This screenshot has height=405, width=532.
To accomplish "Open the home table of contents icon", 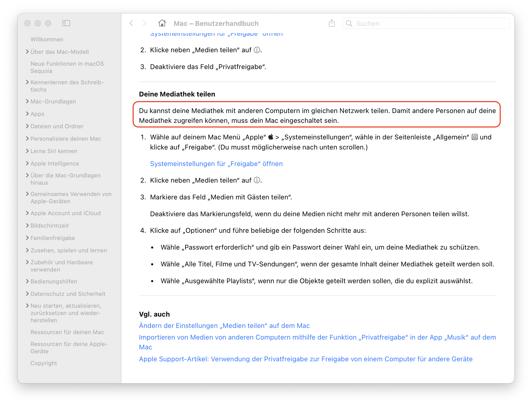I will pos(162,23).
